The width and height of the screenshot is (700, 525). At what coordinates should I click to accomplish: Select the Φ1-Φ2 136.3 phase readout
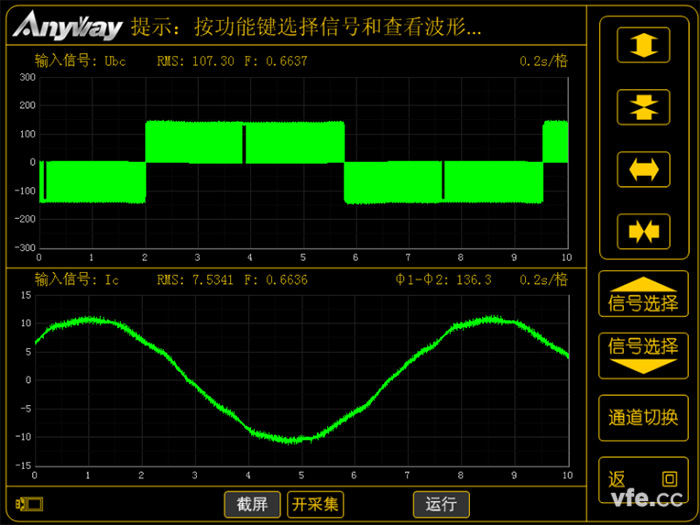[443, 280]
